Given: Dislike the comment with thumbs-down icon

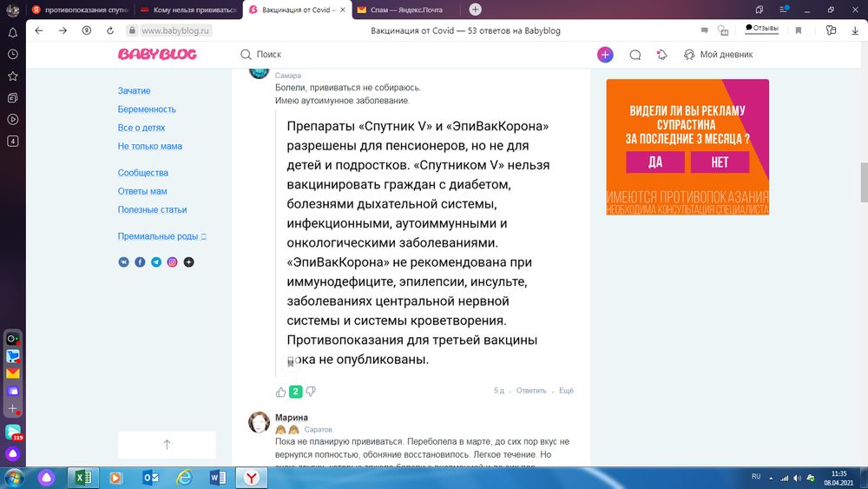Looking at the screenshot, I should [311, 392].
